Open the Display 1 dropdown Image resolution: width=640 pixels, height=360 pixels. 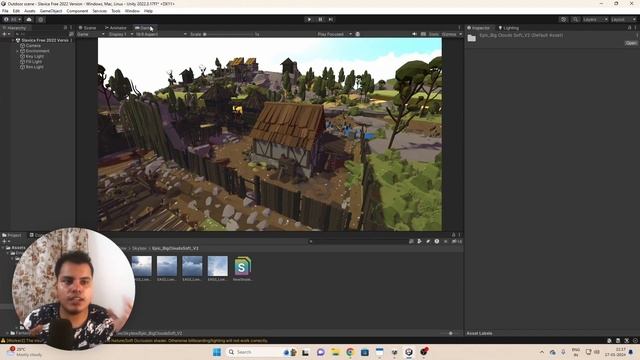pos(121,34)
